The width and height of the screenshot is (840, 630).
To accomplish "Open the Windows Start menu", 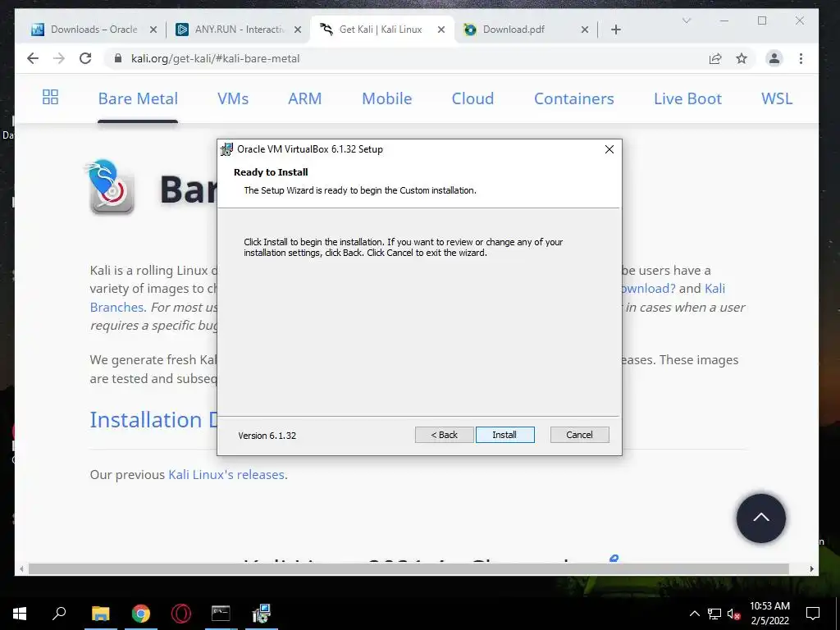I will tap(20, 614).
